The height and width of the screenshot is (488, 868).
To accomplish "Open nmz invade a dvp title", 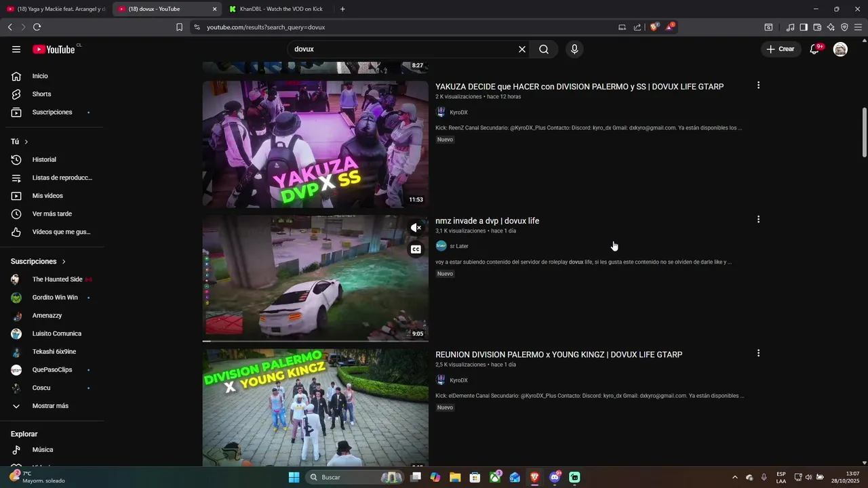I will 487,221.
